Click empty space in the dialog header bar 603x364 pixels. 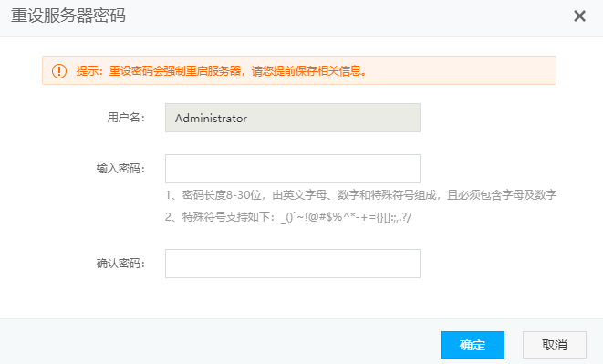346,17
